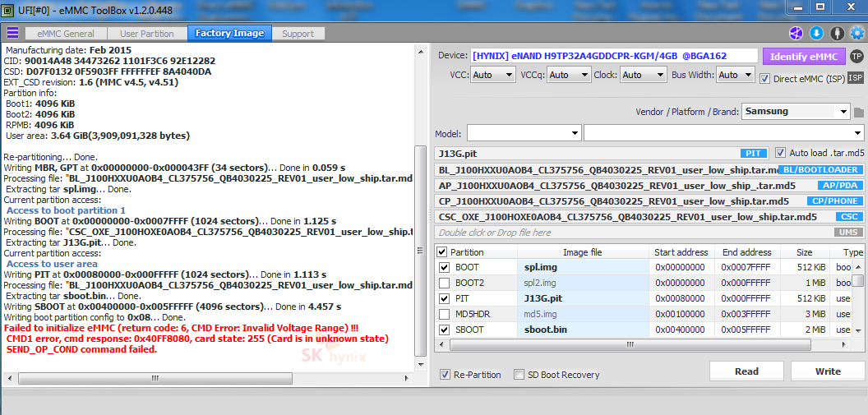Click the Write button
The image size is (868, 415).
coord(828,371)
